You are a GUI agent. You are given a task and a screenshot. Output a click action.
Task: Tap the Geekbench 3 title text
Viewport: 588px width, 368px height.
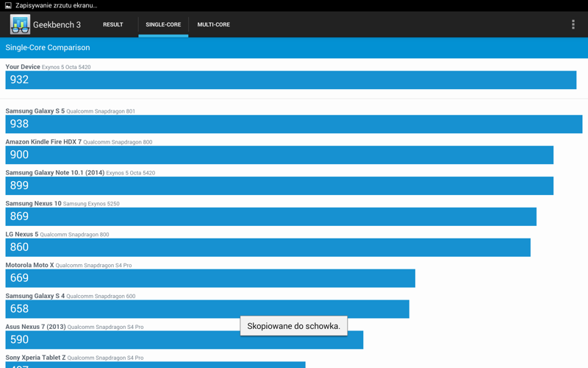point(57,24)
